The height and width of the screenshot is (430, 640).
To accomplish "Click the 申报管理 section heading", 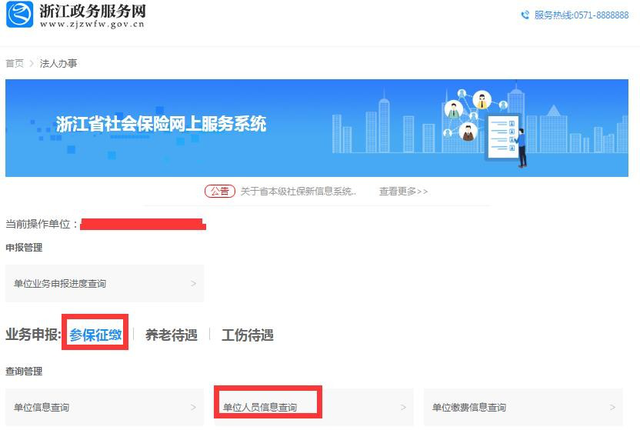I will pos(24,248).
